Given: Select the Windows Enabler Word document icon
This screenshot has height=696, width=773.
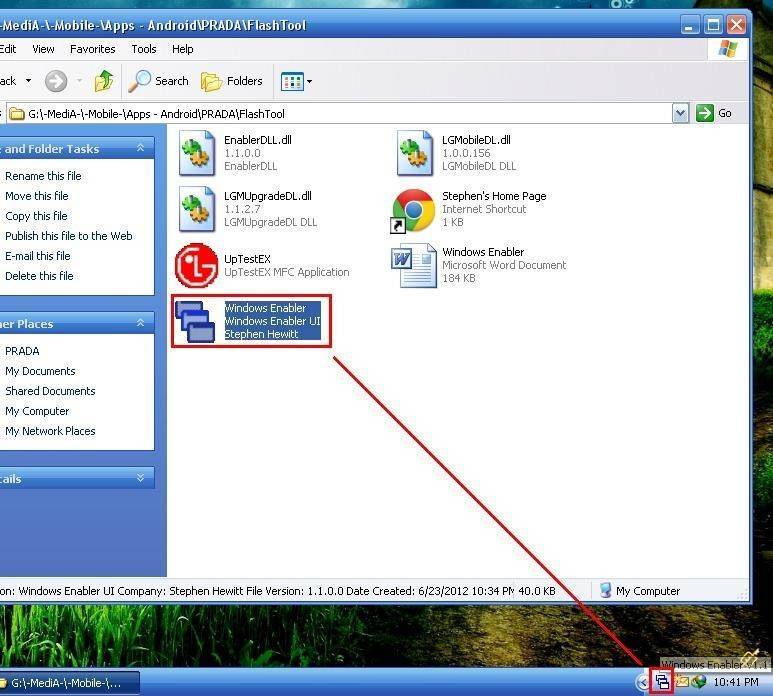Looking at the screenshot, I should (x=414, y=265).
